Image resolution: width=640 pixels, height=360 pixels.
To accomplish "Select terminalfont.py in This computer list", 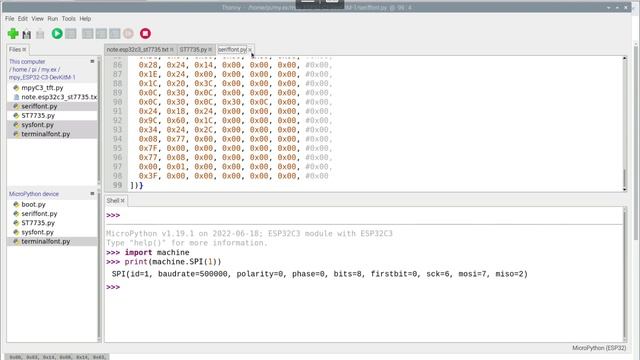I will click(46, 134).
